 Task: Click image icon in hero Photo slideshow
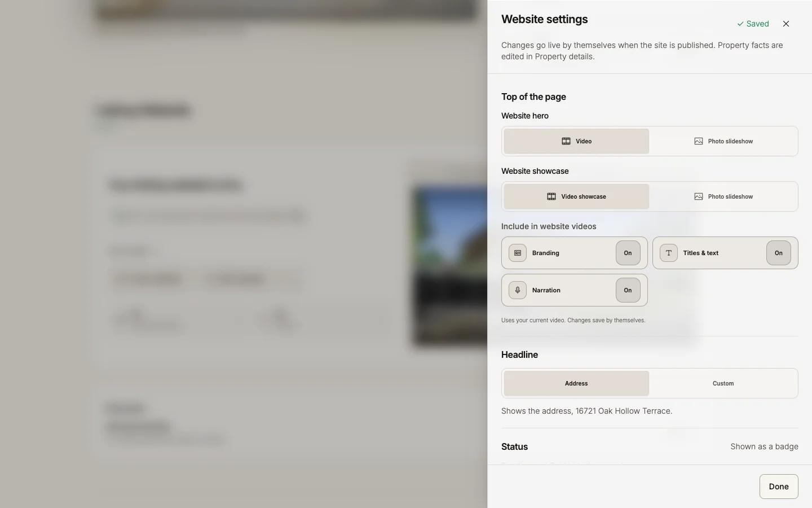click(x=699, y=141)
